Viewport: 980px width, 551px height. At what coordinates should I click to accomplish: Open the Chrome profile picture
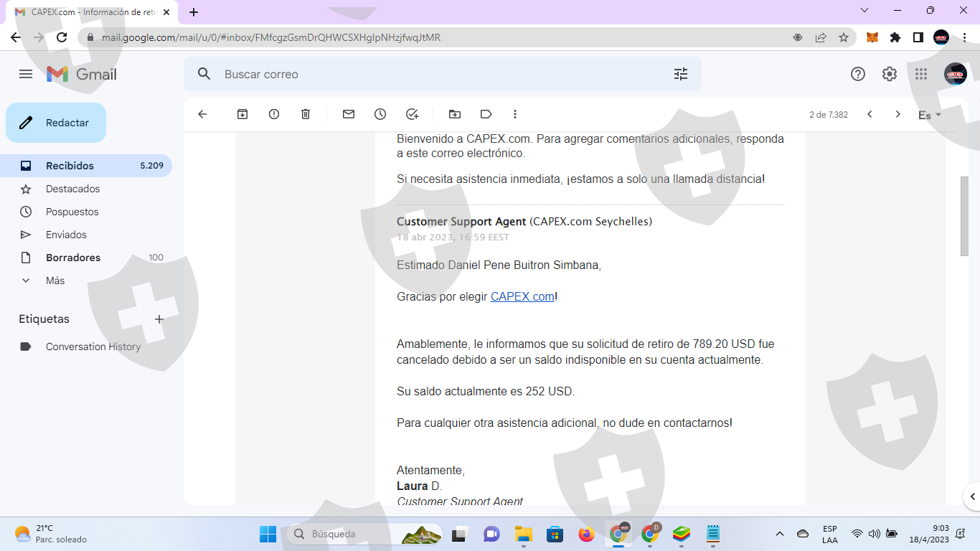coord(941,37)
